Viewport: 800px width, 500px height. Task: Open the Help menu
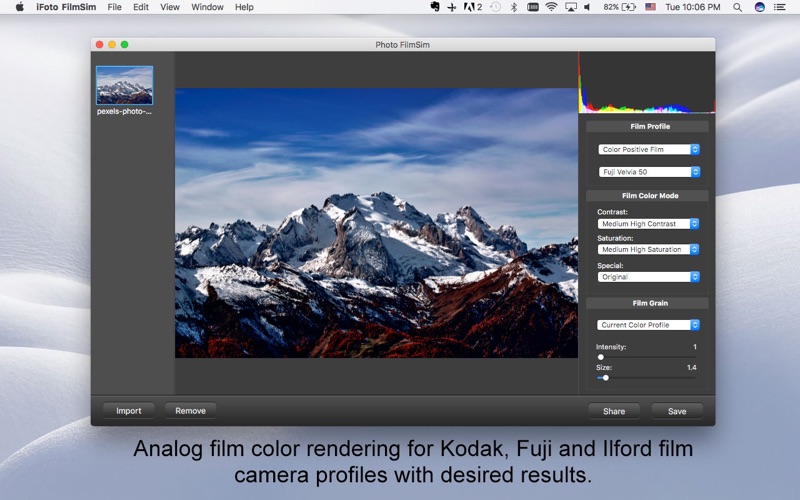(244, 7)
